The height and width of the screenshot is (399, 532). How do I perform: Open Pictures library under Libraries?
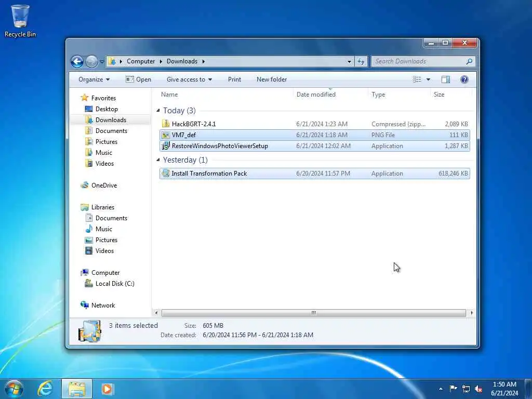[106, 240]
